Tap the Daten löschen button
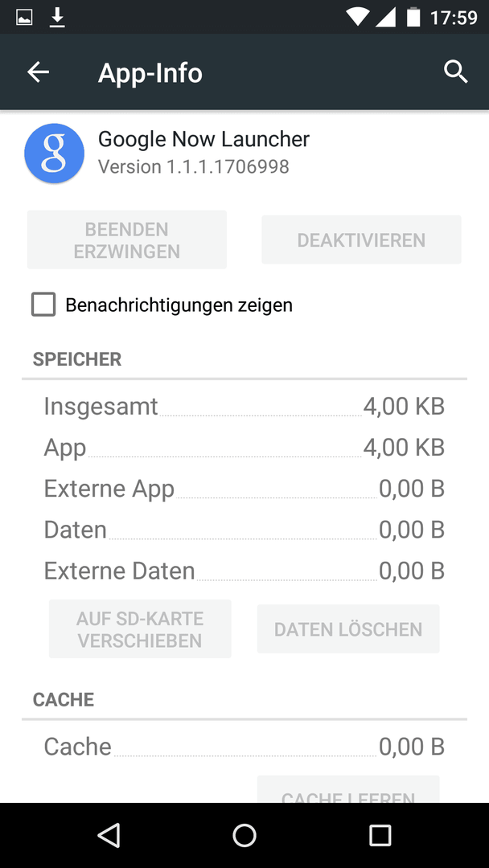Image resolution: width=489 pixels, height=868 pixels. point(348,628)
